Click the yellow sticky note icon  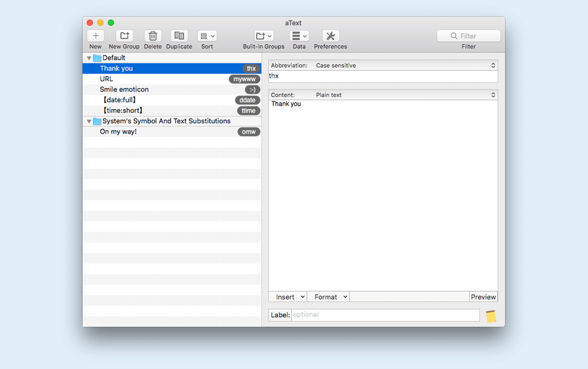[491, 316]
